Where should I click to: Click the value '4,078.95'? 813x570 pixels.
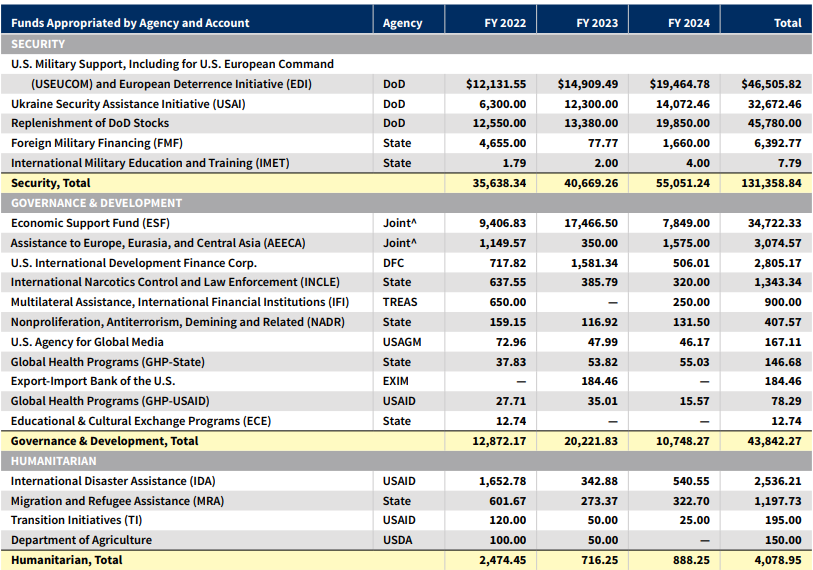point(778,560)
